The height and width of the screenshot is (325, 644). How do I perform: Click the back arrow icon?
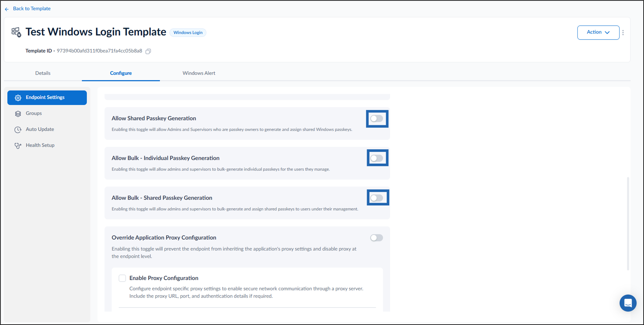7,9
